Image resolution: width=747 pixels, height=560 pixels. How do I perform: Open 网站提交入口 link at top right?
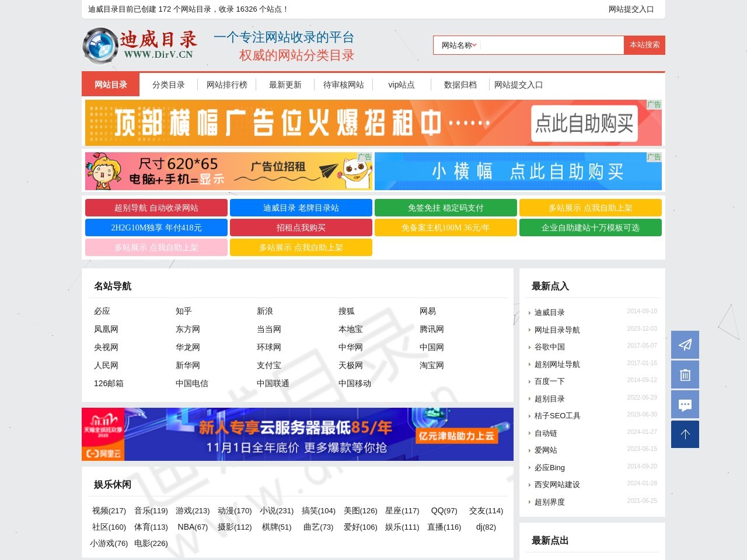click(631, 9)
